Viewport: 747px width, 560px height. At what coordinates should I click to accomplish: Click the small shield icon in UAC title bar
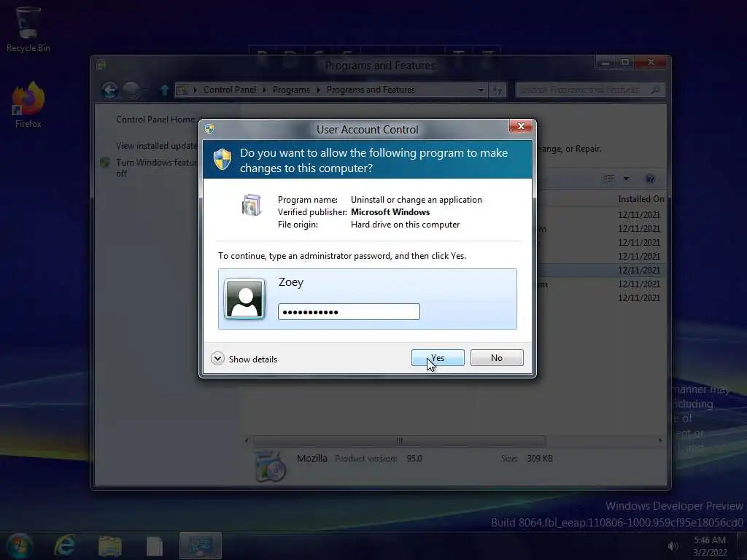pyautogui.click(x=209, y=128)
